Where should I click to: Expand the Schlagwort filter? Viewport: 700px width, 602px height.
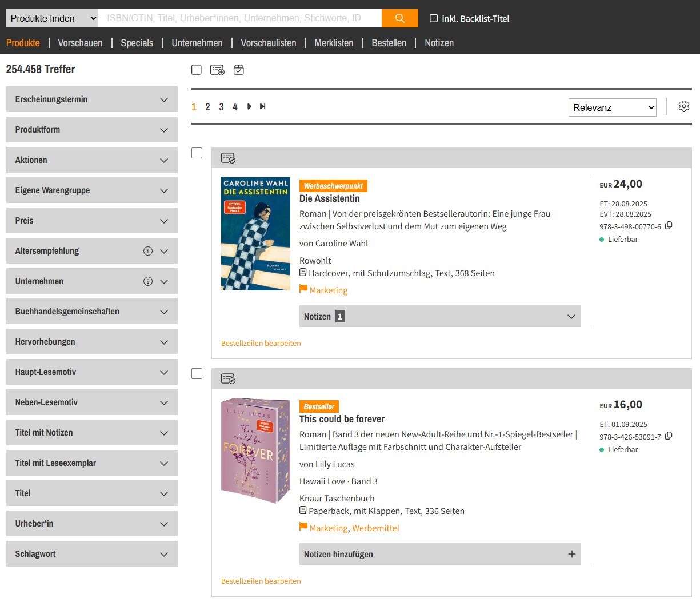92,554
